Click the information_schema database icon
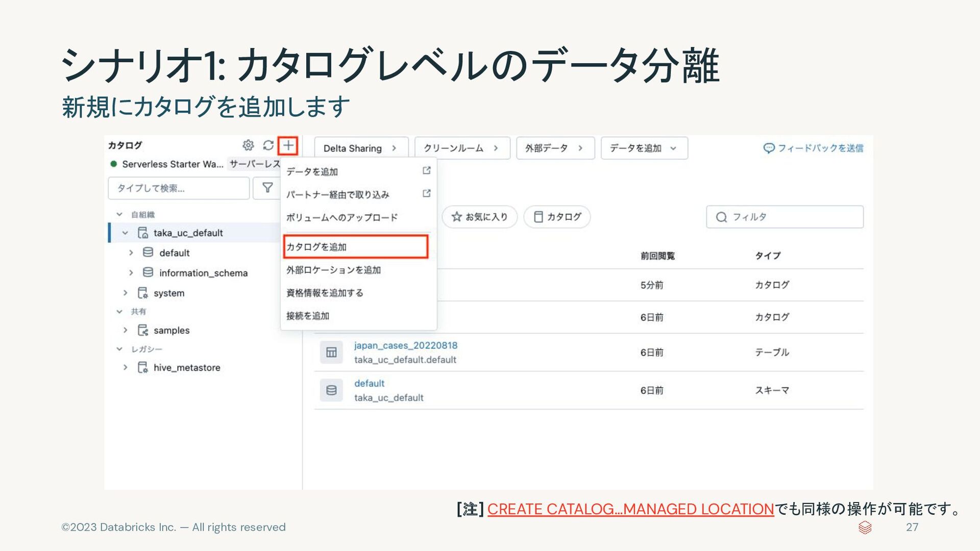This screenshot has height=551, width=980. click(x=148, y=272)
